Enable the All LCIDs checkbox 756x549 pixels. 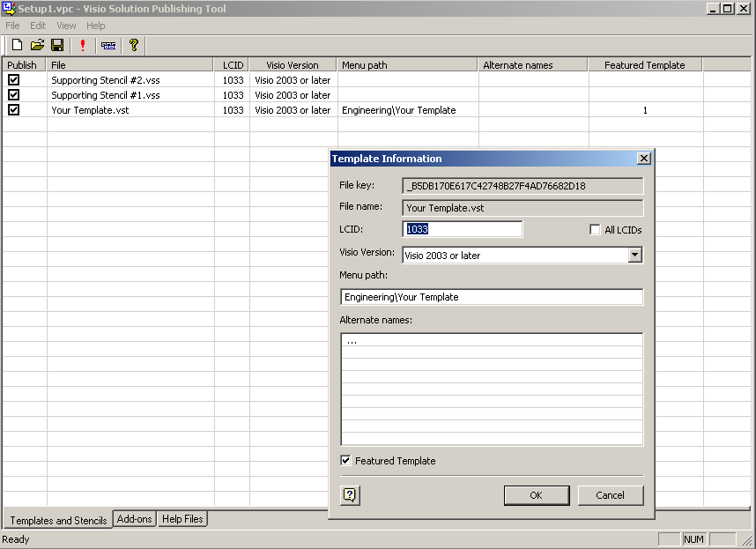(595, 229)
